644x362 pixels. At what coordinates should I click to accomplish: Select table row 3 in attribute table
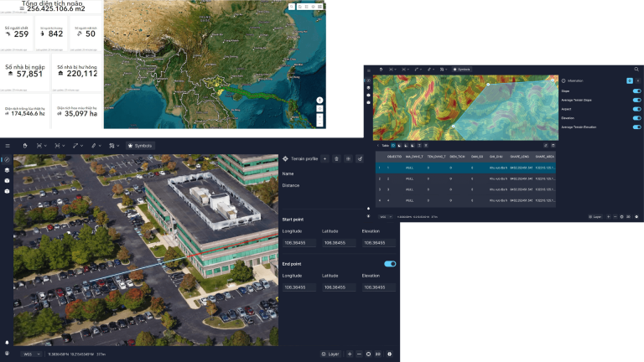click(x=465, y=189)
